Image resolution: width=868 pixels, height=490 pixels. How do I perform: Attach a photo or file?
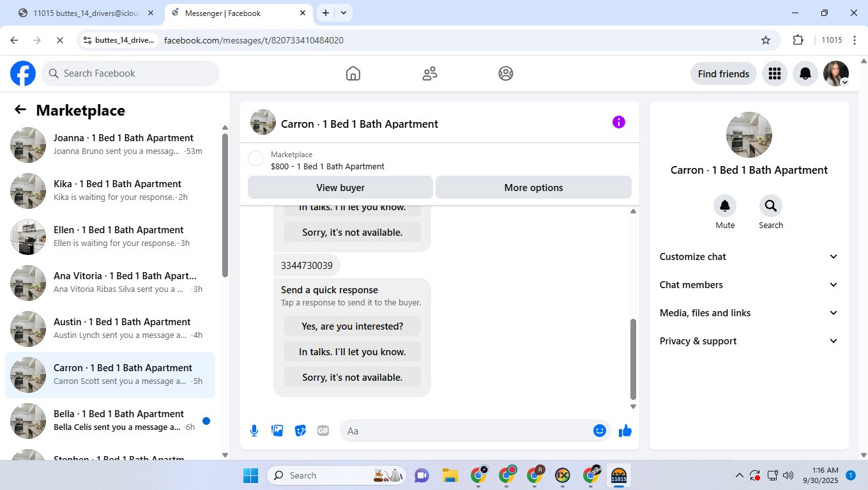pyautogui.click(x=277, y=431)
